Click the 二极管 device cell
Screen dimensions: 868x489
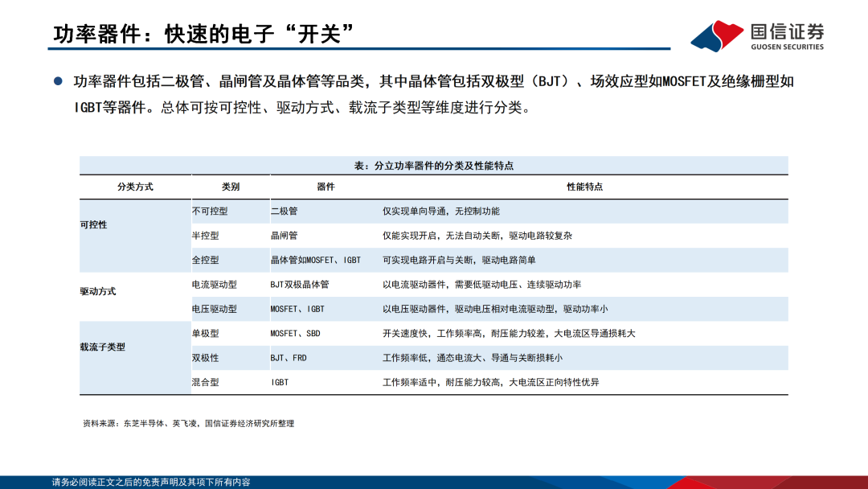click(x=284, y=211)
